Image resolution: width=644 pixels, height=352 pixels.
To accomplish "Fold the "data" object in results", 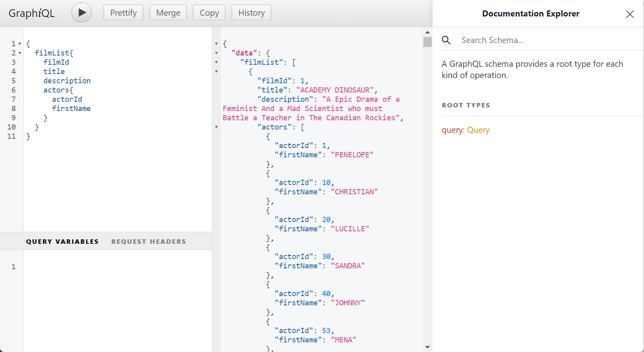I will (216, 53).
